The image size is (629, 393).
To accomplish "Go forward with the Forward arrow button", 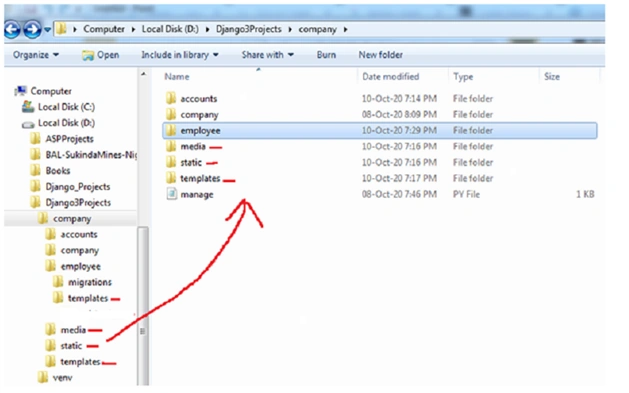I will [32, 29].
